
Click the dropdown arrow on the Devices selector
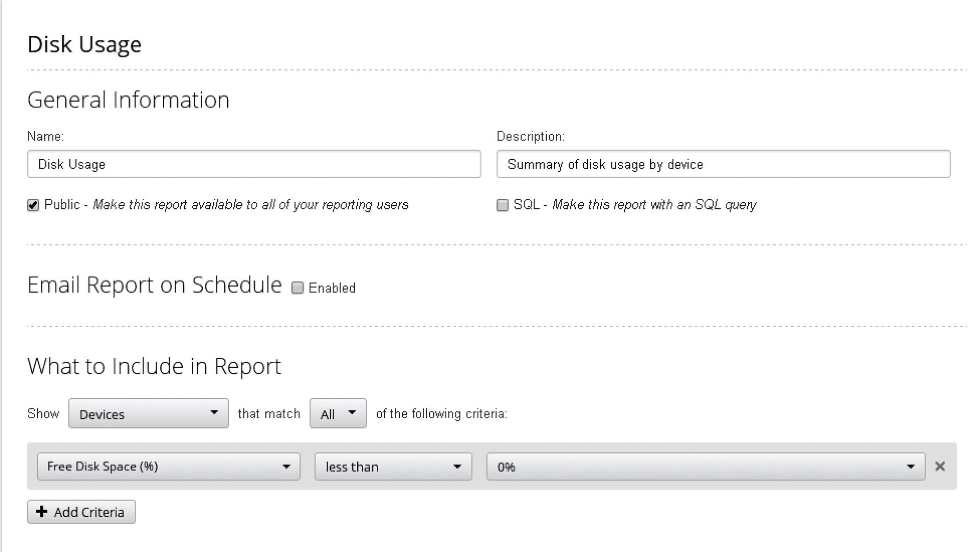pyautogui.click(x=214, y=414)
